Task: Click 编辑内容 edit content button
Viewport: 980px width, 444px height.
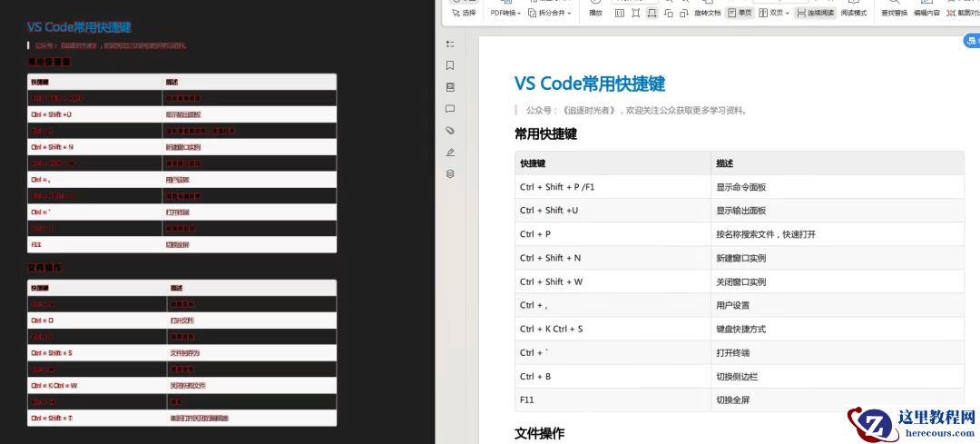Action: click(926, 13)
